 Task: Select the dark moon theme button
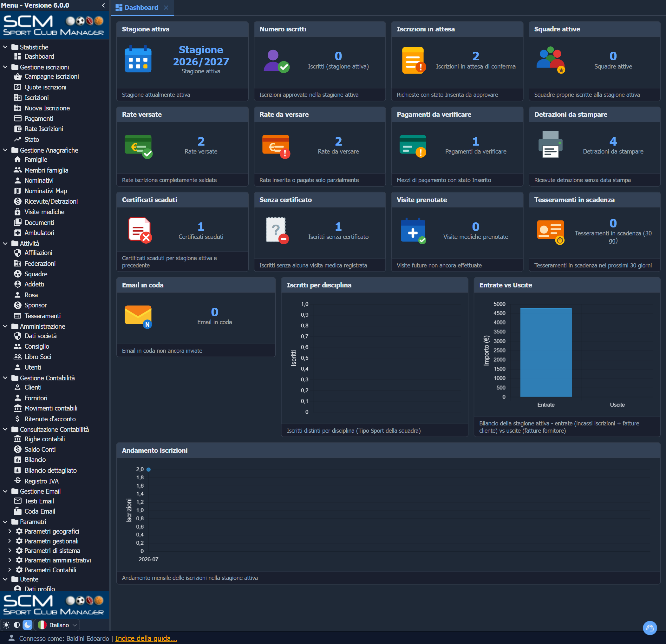[28, 625]
